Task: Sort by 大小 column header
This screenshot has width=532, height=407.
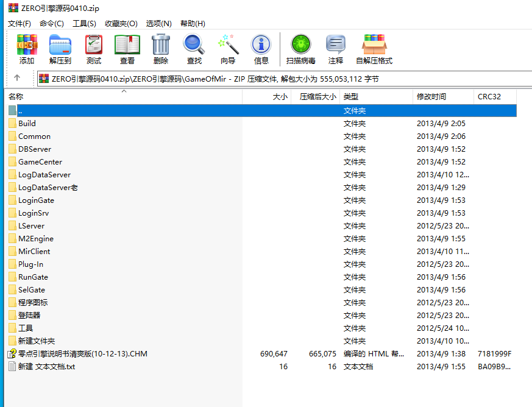Action: [267, 97]
